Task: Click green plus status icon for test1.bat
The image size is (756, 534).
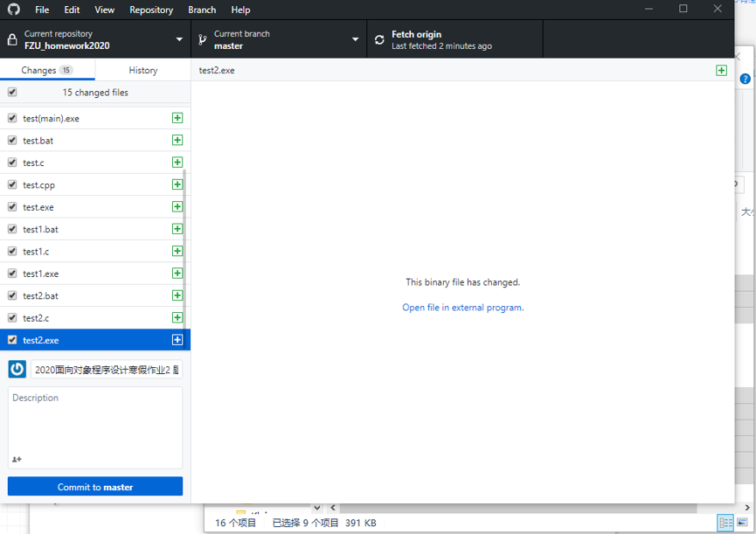Action: pos(177,229)
